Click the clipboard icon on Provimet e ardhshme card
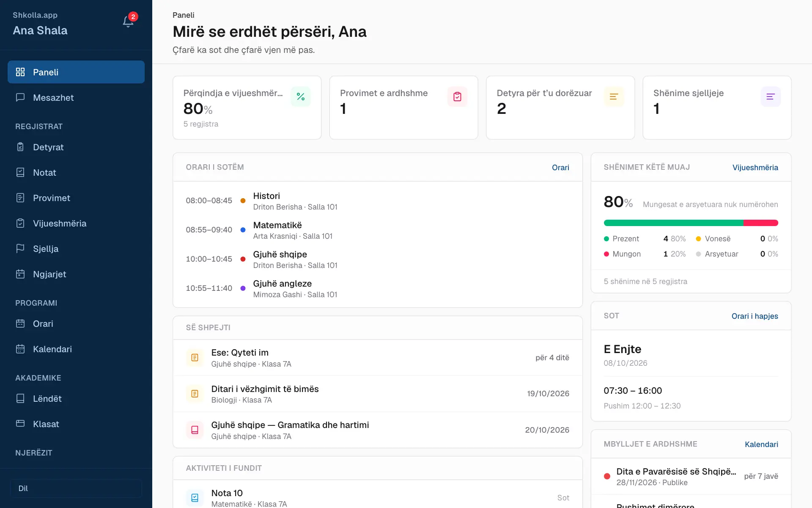 coord(457,97)
